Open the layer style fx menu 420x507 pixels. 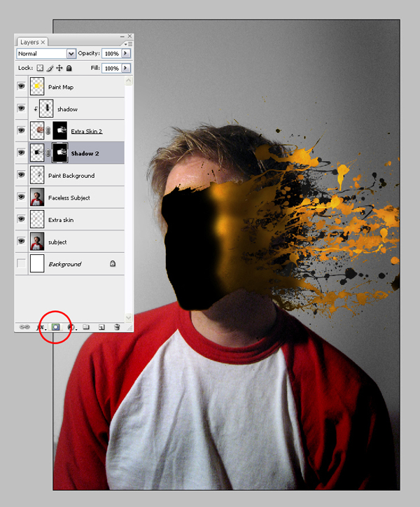41,327
